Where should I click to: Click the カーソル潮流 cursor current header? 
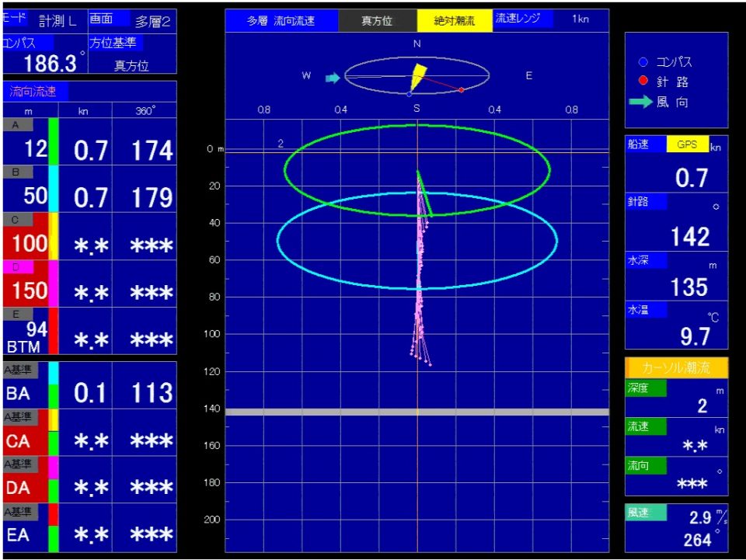(x=676, y=367)
